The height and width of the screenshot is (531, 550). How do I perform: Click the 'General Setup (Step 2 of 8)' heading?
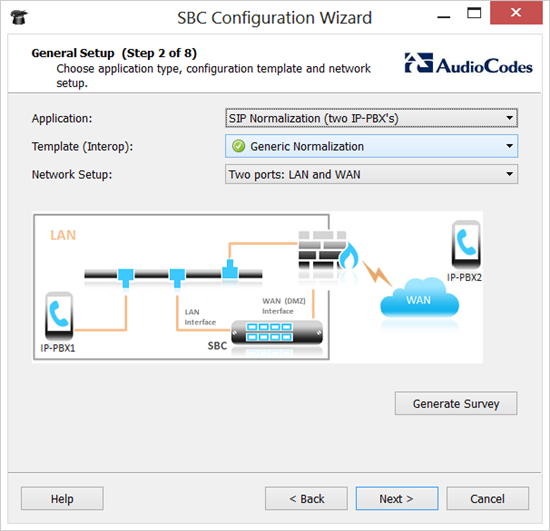(x=114, y=53)
